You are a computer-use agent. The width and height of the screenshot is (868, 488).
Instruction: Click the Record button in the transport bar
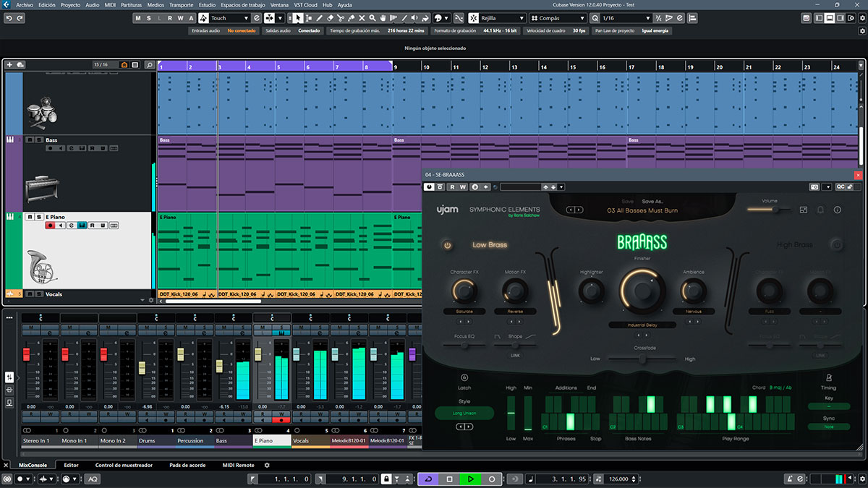(492, 479)
